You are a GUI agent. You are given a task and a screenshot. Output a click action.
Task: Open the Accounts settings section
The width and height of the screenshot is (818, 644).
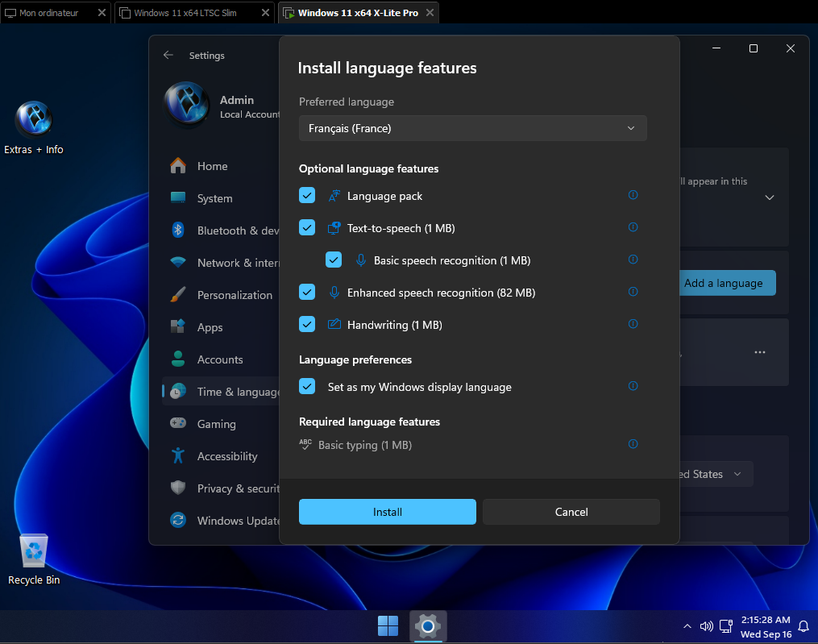click(x=221, y=359)
